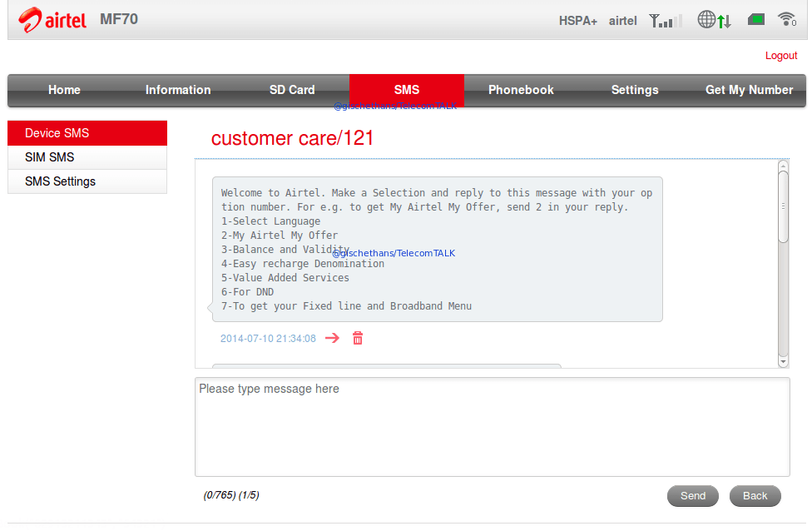Image resolution: width=812 pixels, height=531 pixels.
Task: Click the airtel logo
Action: pos(52,20)
